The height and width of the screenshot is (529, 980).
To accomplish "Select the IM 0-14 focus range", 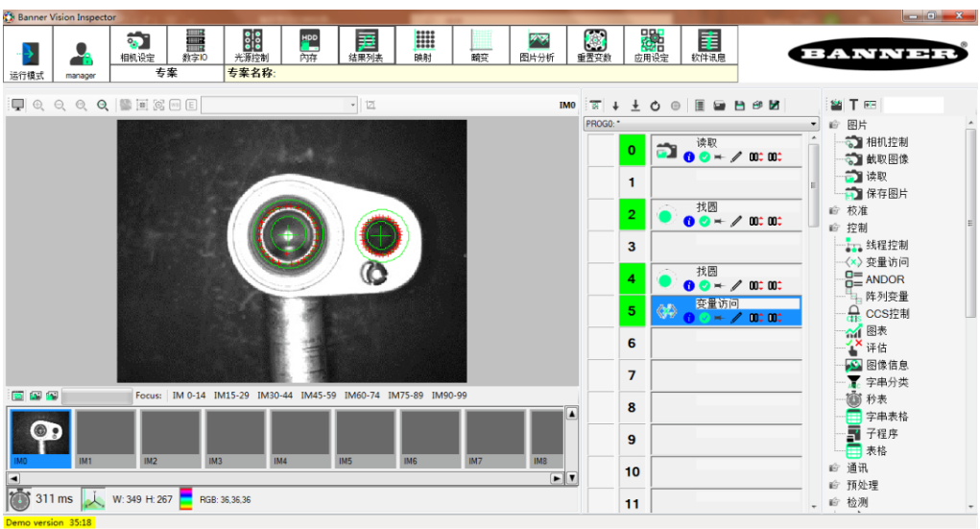I will click(x=189, y=396).
